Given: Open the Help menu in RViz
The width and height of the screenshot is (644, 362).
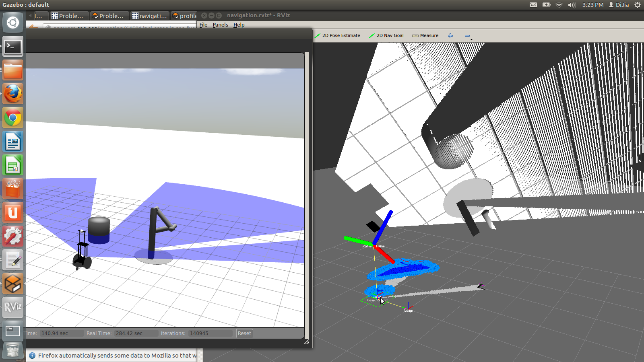Looking at the screenshot, I should (239, 25).
